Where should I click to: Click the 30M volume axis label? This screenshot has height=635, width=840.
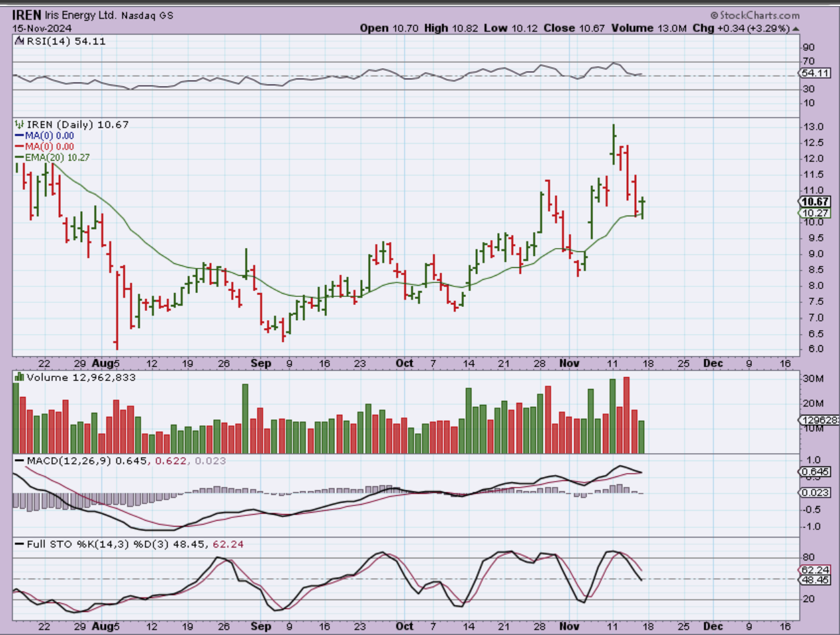click(814, 379)
